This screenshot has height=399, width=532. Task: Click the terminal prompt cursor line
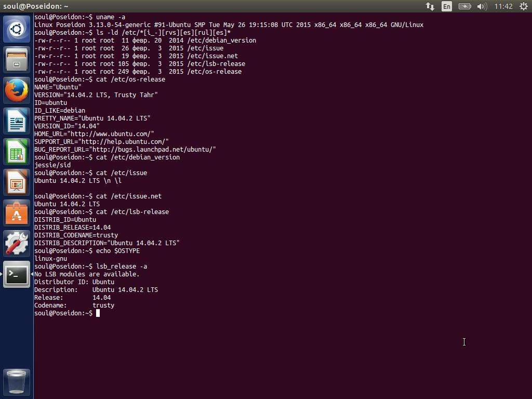pos(67,313)
